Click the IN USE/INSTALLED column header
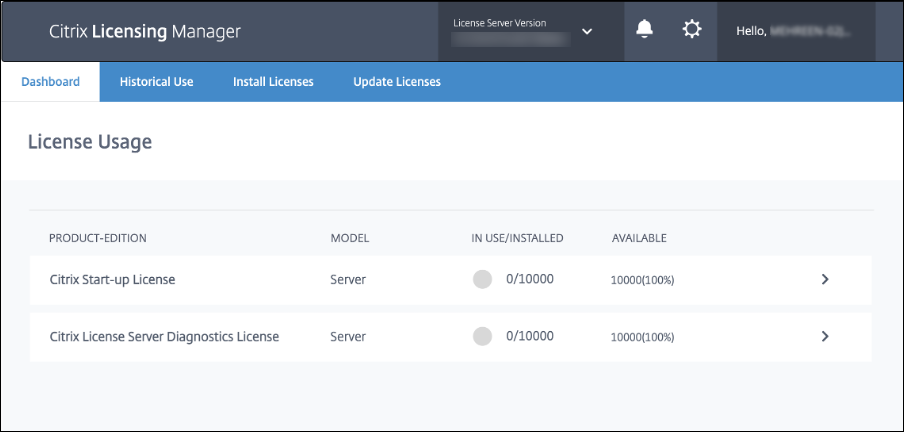 point(518,238)
